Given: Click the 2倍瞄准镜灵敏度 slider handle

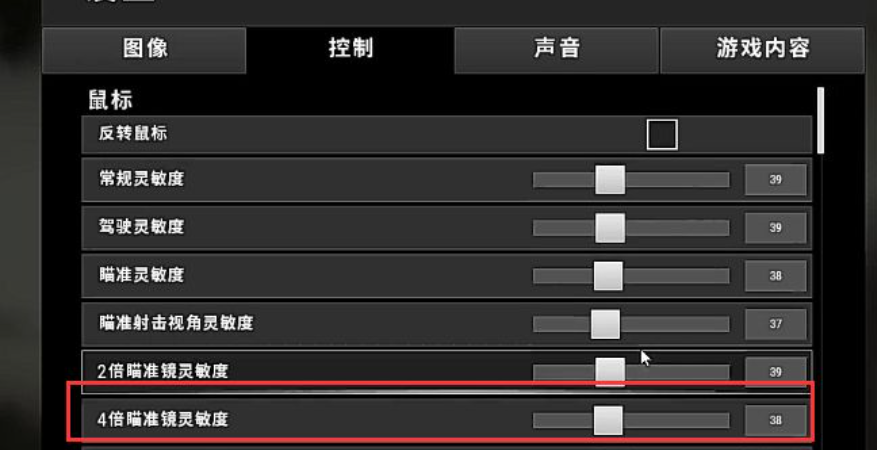Looking at the screenshot, I should point(610,372).
